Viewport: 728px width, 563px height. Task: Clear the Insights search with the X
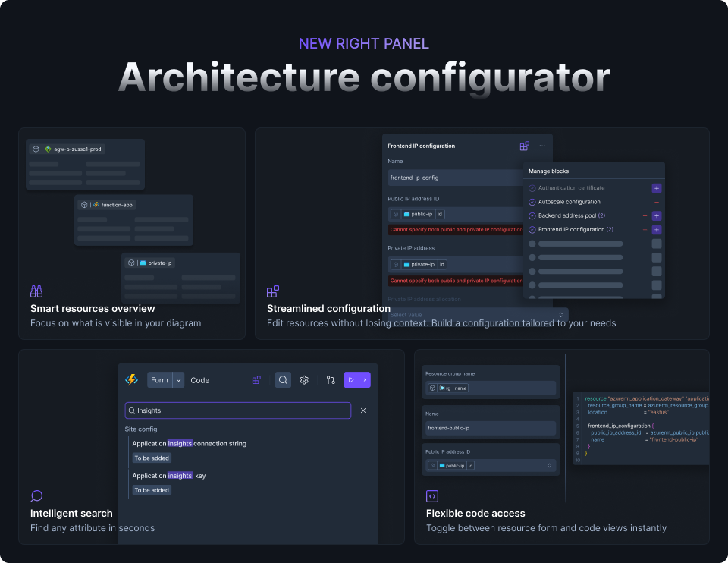[363, 410]
